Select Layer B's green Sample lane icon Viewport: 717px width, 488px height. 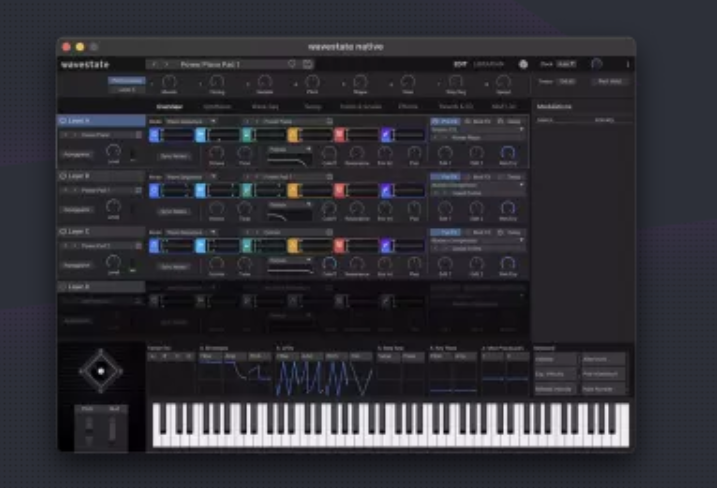point(246,191)
